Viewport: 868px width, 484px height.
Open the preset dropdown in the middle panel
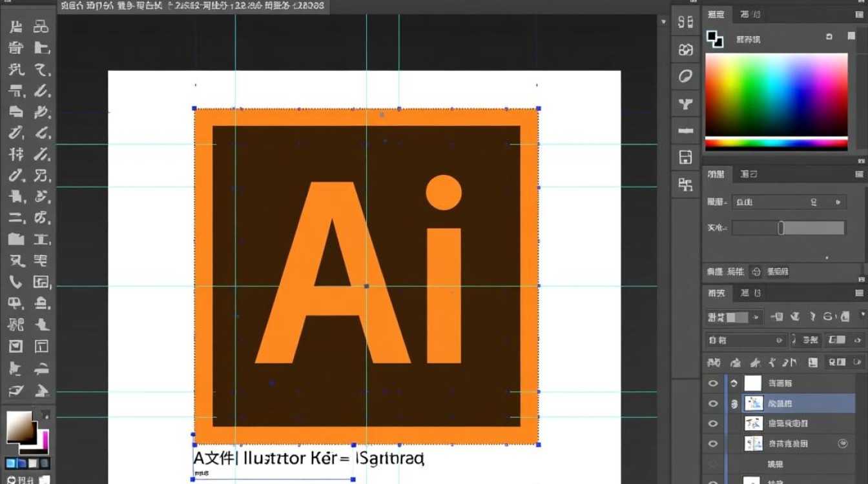tap(788, 202)
